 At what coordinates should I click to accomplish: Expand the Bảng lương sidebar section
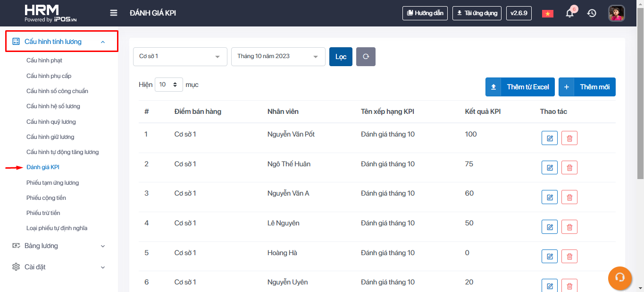pos(59,246)
